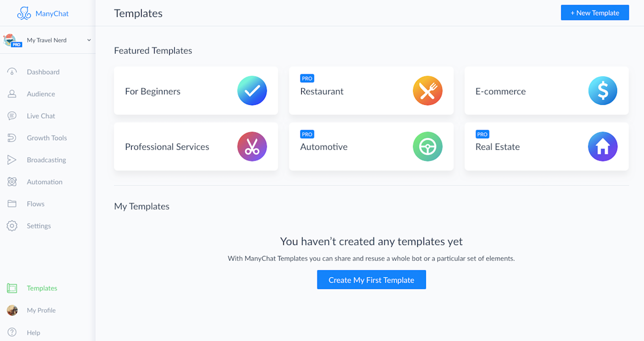Click the Dashboard gauge icon
644x341 pixels.
[12, 72]
